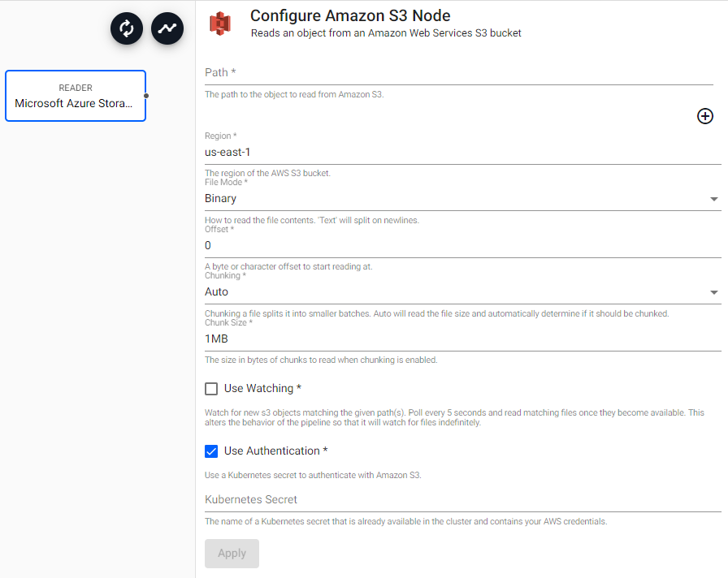Click 'The path to the object' hint

(x=294, y=95)
